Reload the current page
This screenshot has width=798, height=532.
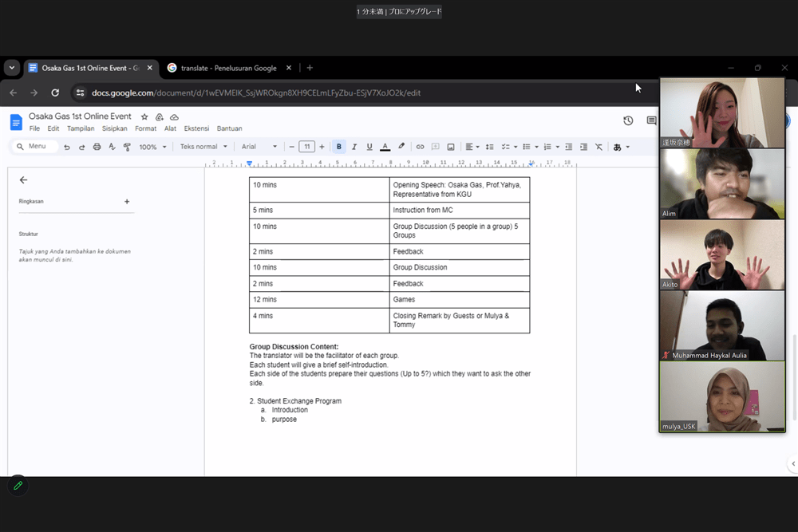click(55, 93)
